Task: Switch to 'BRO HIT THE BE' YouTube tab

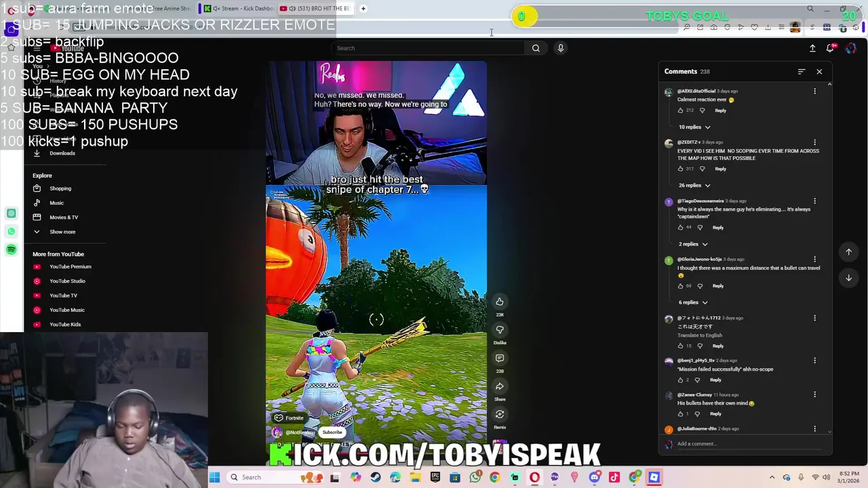Action: [315, 9]
